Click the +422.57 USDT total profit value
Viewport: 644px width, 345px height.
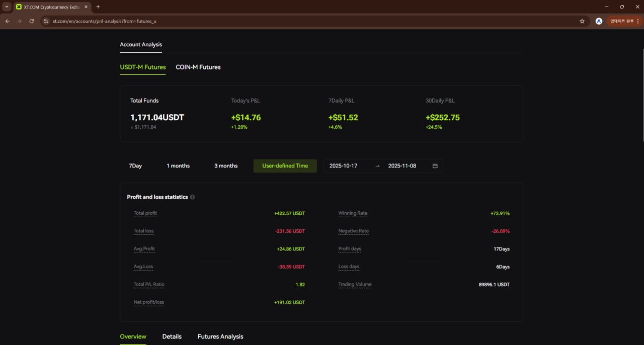pyautogui.click(x=290, y=213)
